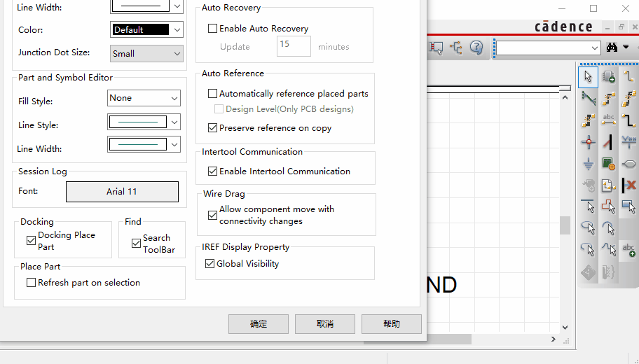Uncheck Global Visibility option
The image size is (639, 364).
click(x=209, y=264)
